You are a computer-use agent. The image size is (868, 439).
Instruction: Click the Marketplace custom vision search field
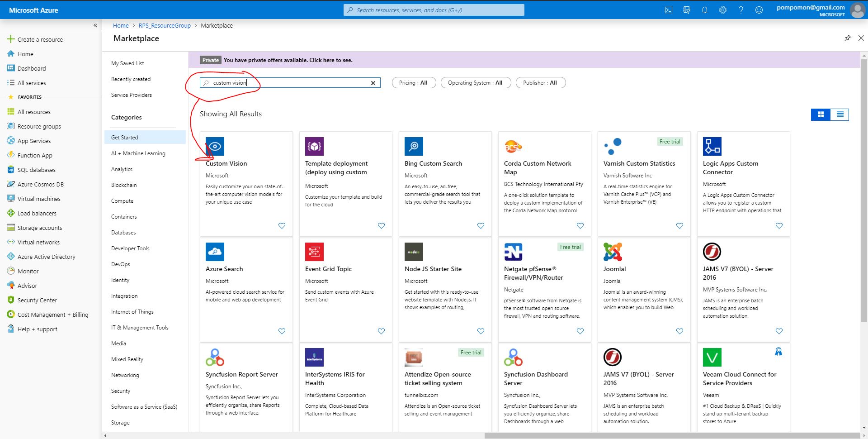(290, 83)
